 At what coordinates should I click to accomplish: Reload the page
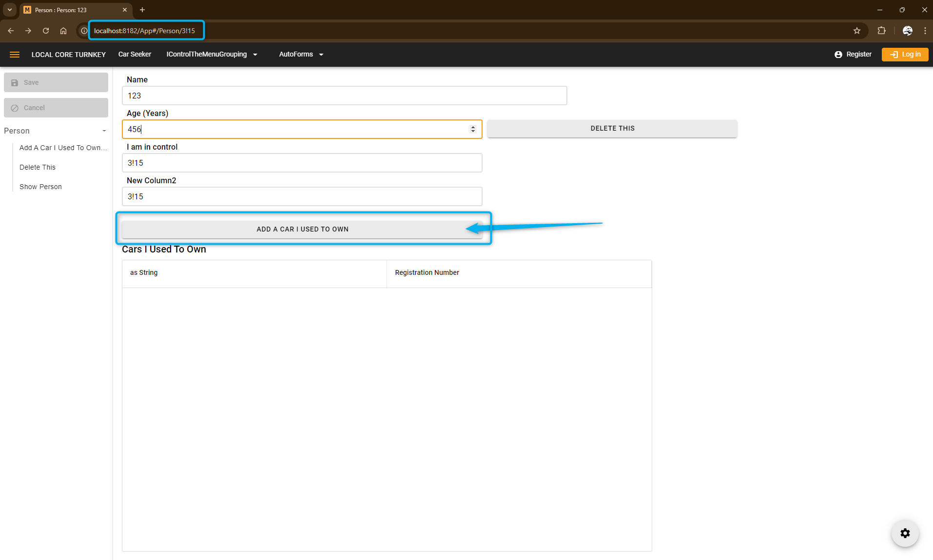coord(46,31)
